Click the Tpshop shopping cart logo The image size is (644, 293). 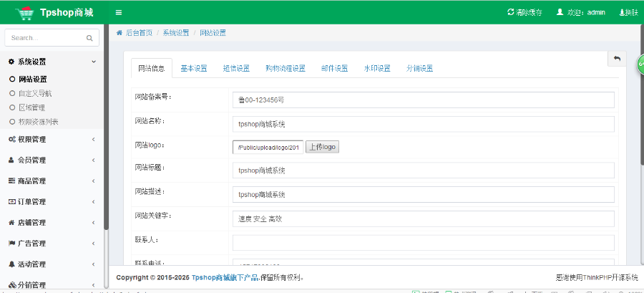pos(25,13)
